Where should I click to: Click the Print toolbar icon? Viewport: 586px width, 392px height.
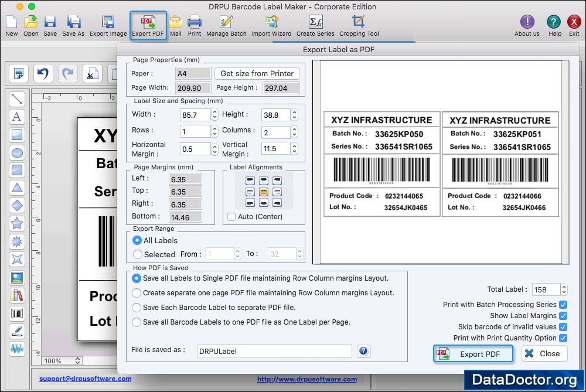(195, 26)
